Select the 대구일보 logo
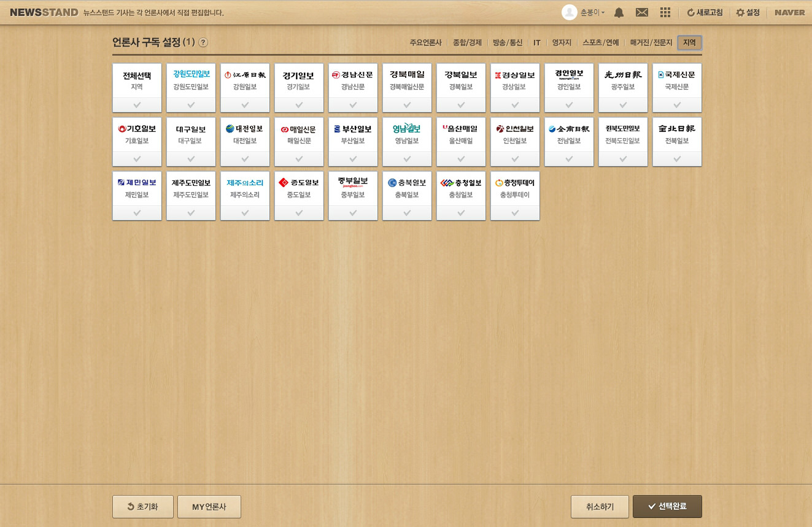 [191, 129]
